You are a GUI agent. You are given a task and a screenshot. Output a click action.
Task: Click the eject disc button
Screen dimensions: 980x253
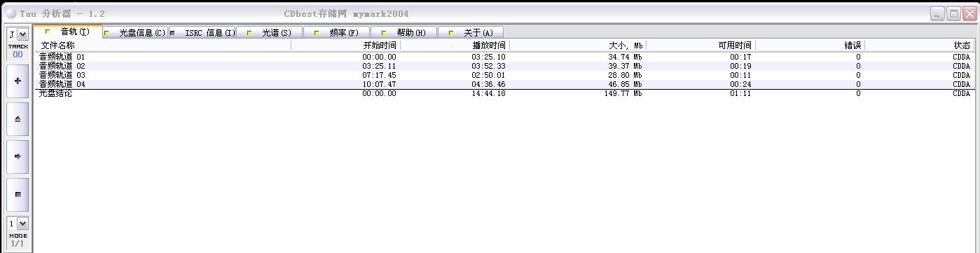pos(18,118)
